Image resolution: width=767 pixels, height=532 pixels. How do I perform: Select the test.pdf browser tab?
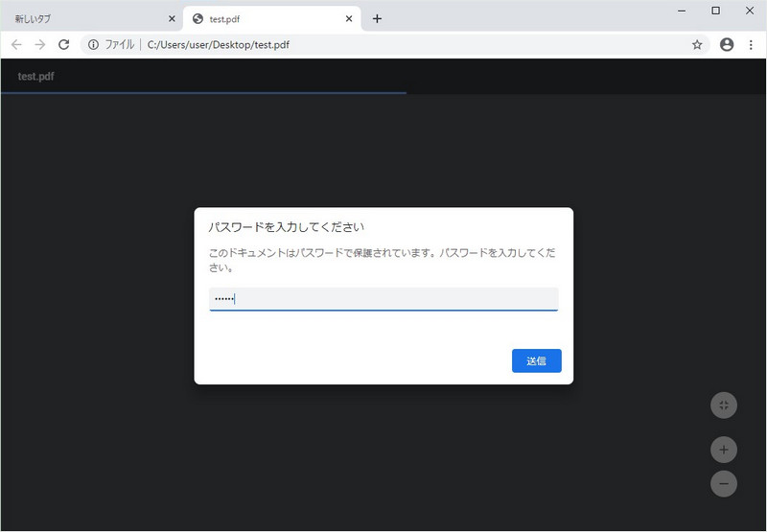pyautogui.click(x=272, y=18)
